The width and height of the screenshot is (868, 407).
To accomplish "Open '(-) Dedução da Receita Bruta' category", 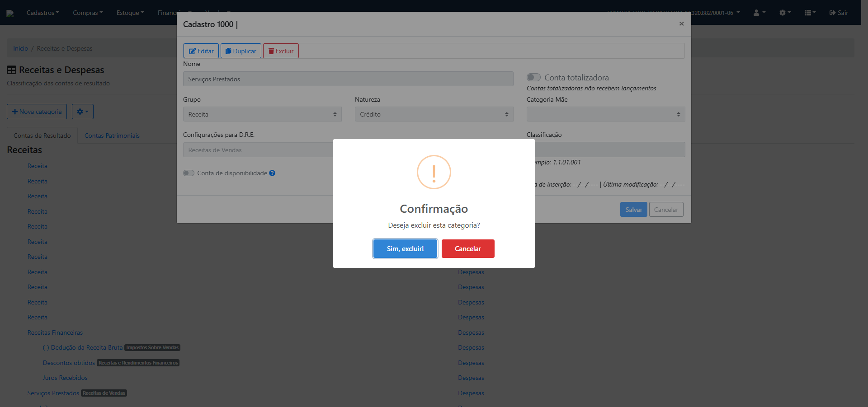I will [x=83, y=347].
